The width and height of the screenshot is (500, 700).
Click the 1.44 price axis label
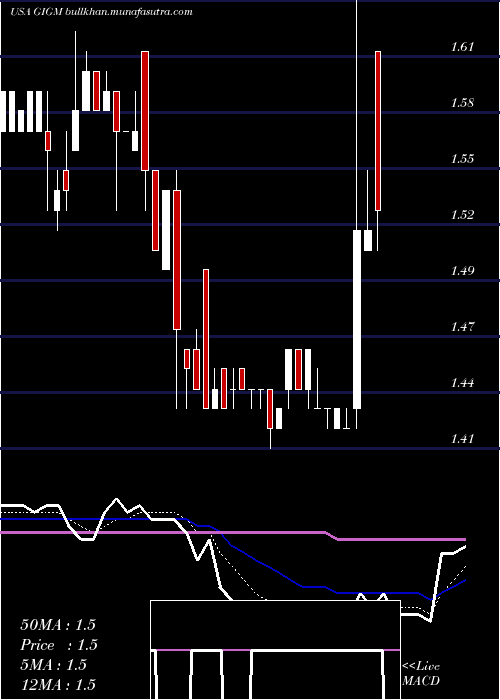462,383
